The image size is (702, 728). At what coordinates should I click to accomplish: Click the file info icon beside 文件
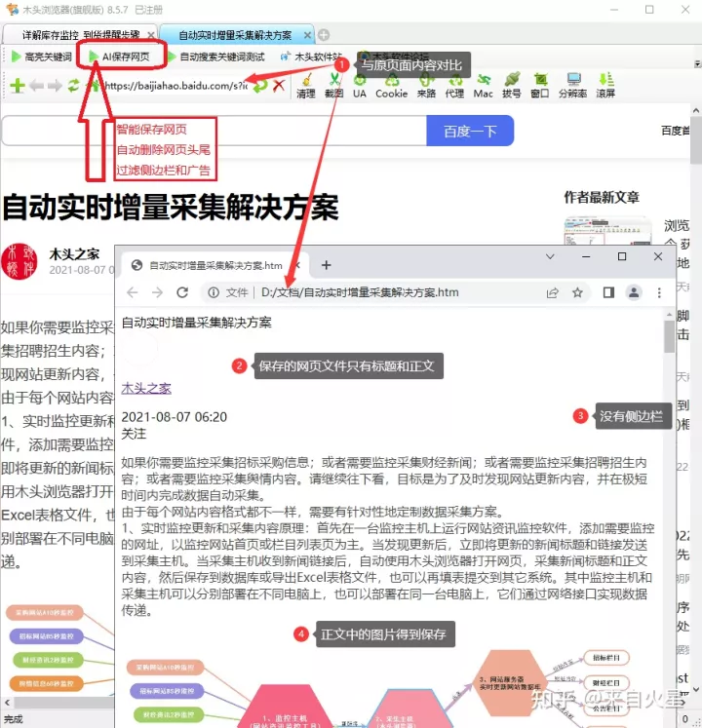pos(214,292)
